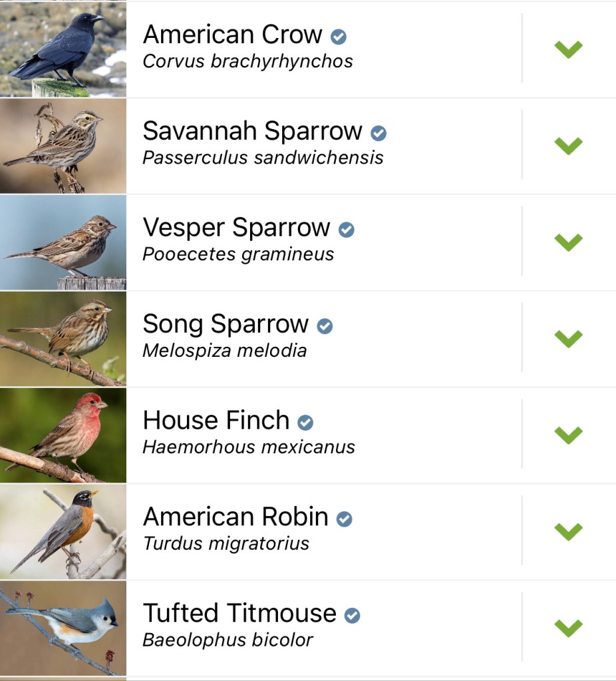The image size is (616, 681).
Task: Click the verified badge next to Tufted Titmouse
Action: pyautogui.click(x=353, y=615)
